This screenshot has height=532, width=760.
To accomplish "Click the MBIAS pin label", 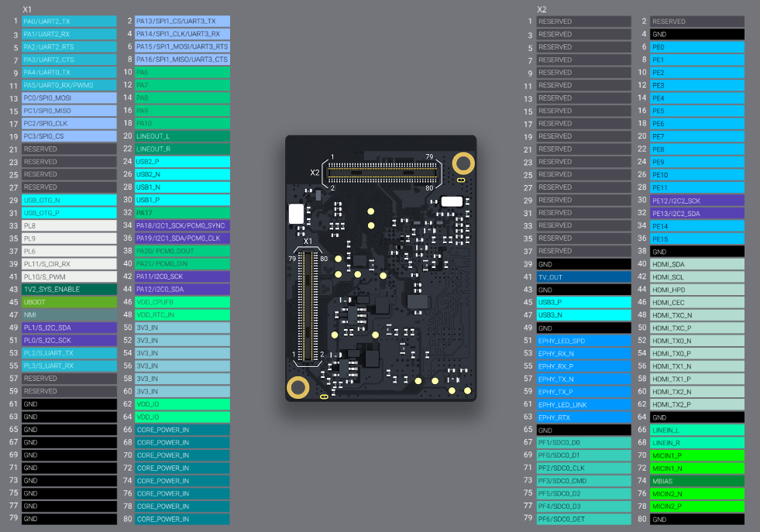I will [697, 481].
